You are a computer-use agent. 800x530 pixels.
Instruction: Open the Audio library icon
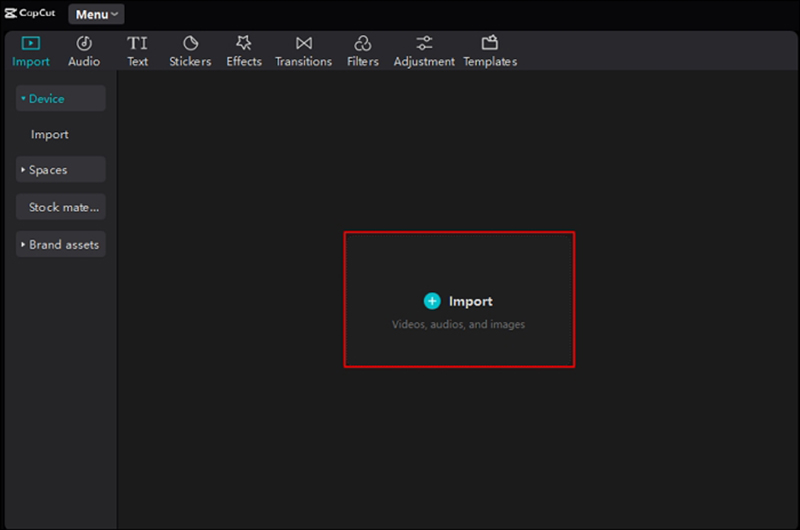(84, 44)
